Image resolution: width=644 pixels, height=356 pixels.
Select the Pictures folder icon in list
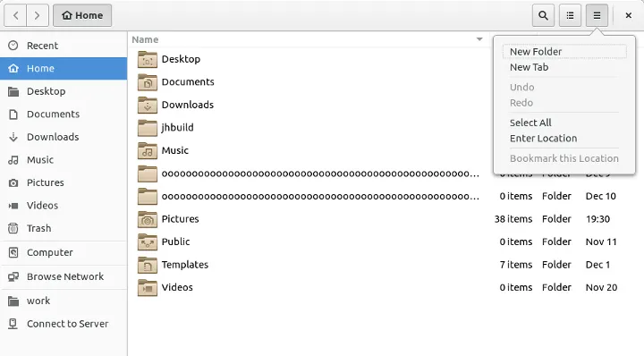tap(148, 219)
